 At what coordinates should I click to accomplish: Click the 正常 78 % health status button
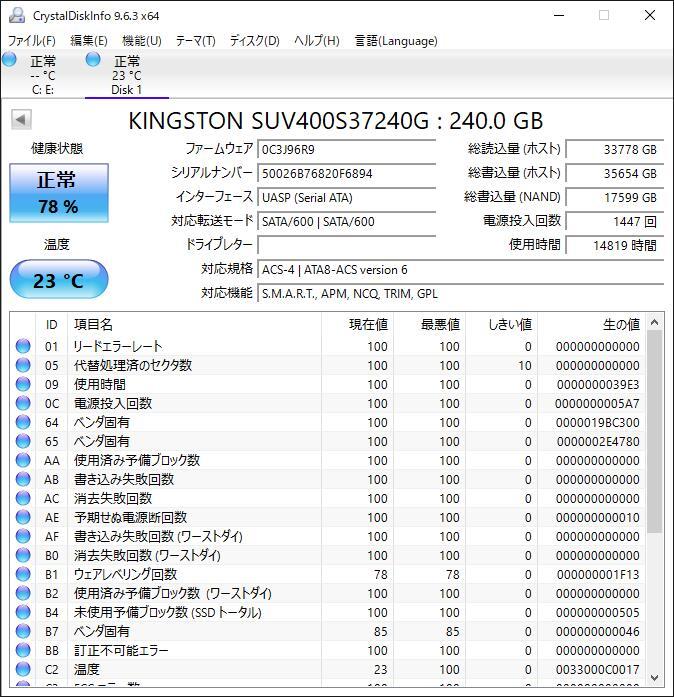tap(59, 193)
